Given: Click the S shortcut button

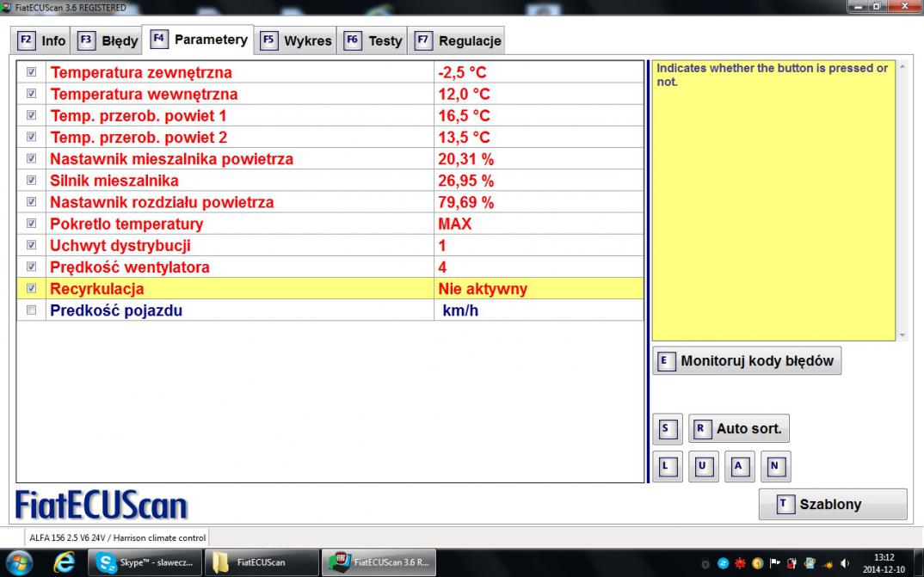Looking at the screenshot, I should pos(667,428).
